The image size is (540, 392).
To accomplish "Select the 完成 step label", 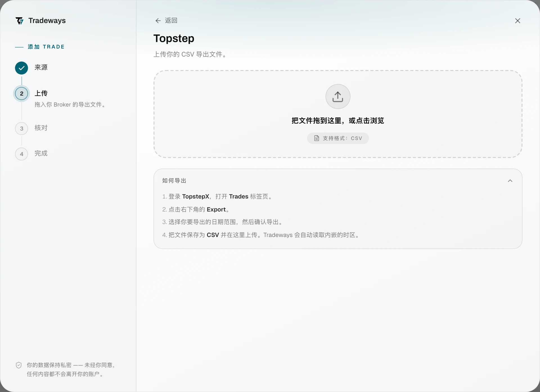I will (41, 154).
